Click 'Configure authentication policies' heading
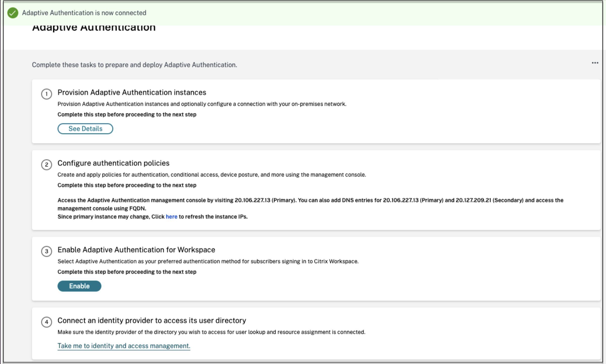Viewport: 606px width, 364px height. 113,163
